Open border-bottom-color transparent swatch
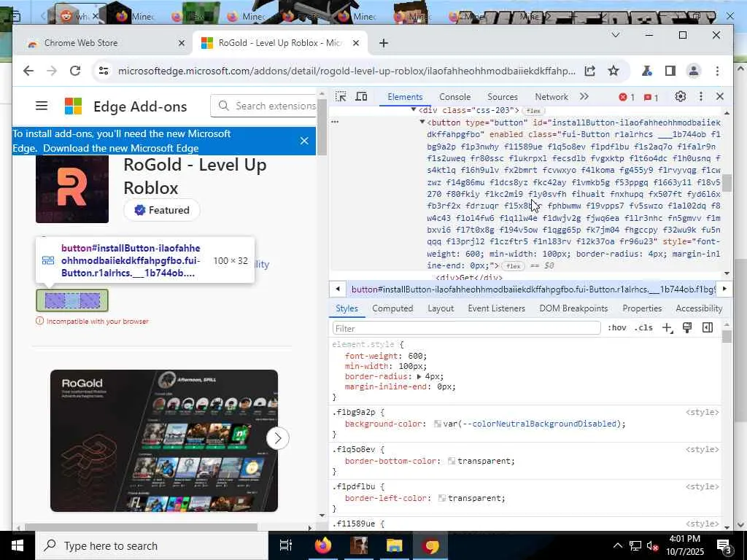Image resolution: width=747 pixels, height=560 pixels. click(x=452, y=461)
